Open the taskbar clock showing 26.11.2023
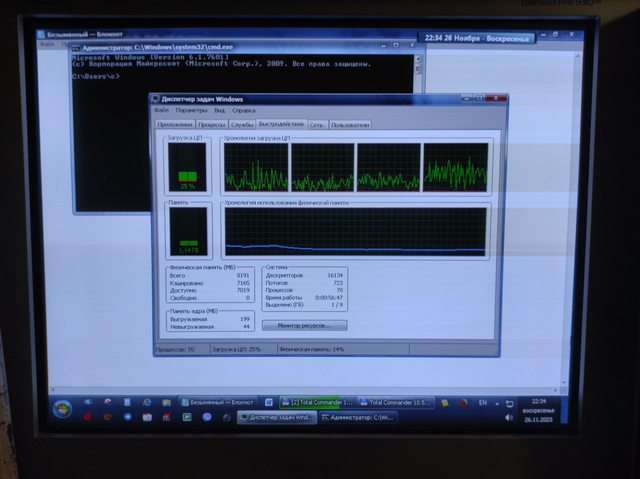The height and width of the screenshot is (479, 640). pos(538,410)
